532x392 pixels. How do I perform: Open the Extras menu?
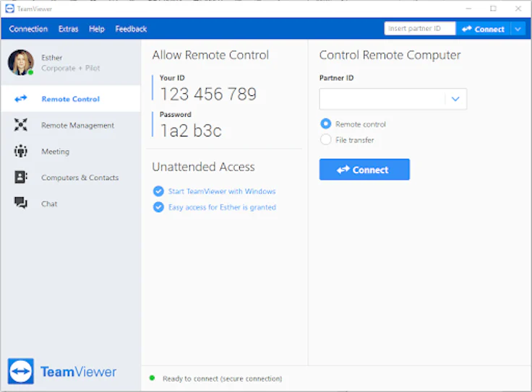68,29
